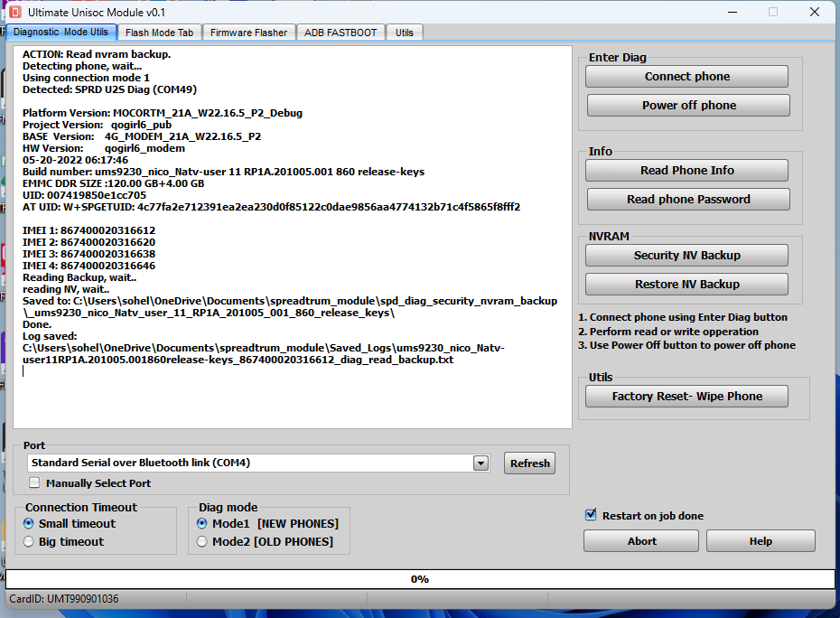Refresh the port list
Image resolution: width=840 pixels, height=618 pixels.
tap(529, 463)
